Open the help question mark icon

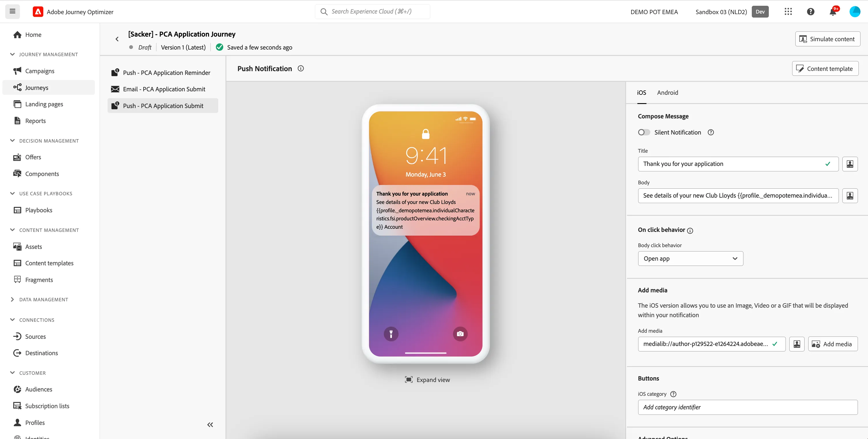810,12
